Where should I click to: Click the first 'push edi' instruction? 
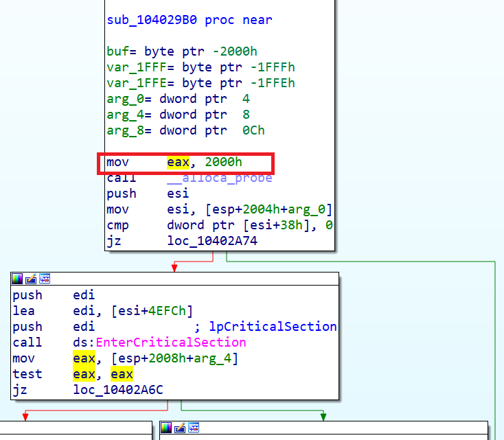(54, 295)
